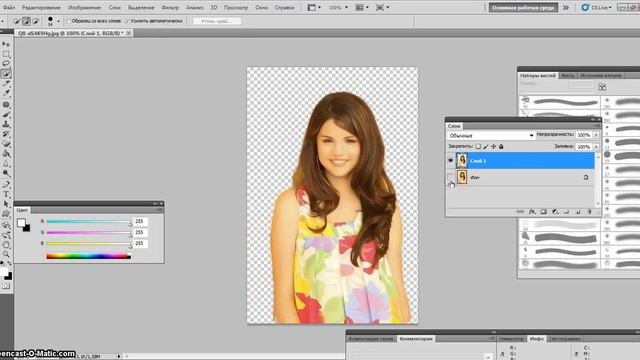Open the brush picker dropdown arrow
Image resolution: width=640 pixels, height=360 pixels.
(58, 21)
